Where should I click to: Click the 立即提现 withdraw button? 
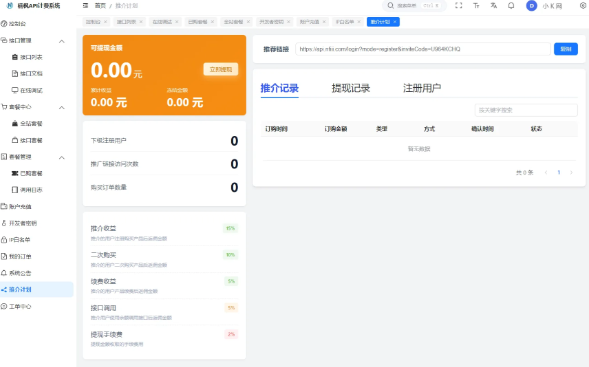point(221,69)
